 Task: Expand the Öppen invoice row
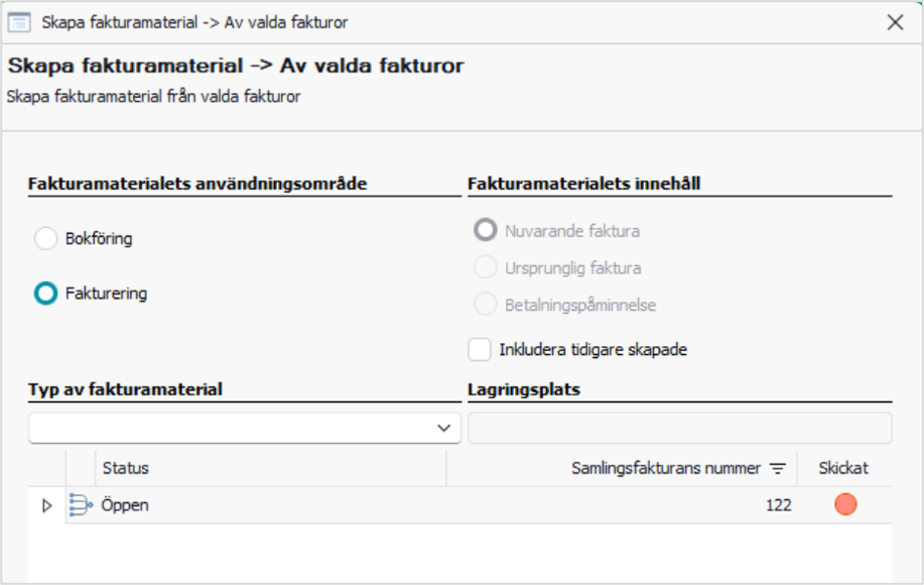pos(47,506)
